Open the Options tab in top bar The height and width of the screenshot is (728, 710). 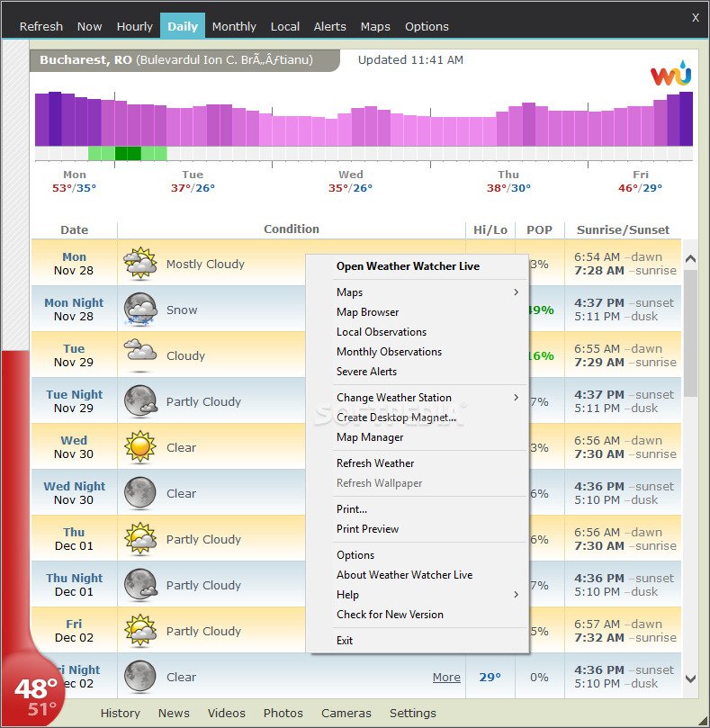427,26
